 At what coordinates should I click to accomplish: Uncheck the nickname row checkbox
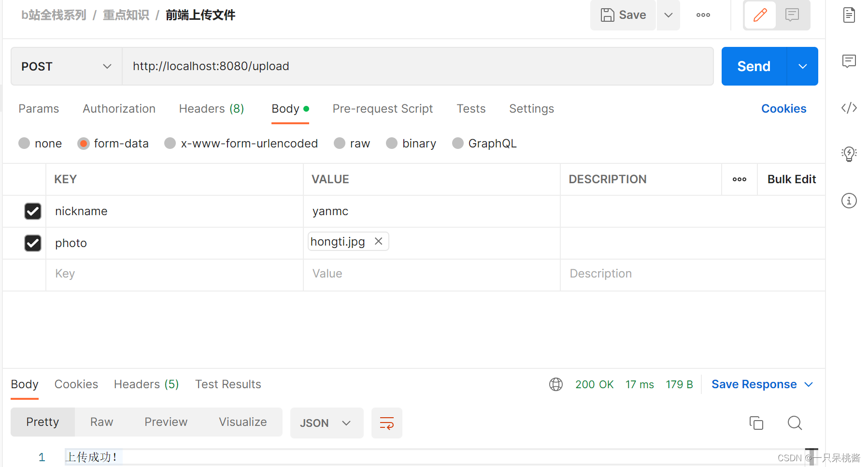(x=33, y=211)
